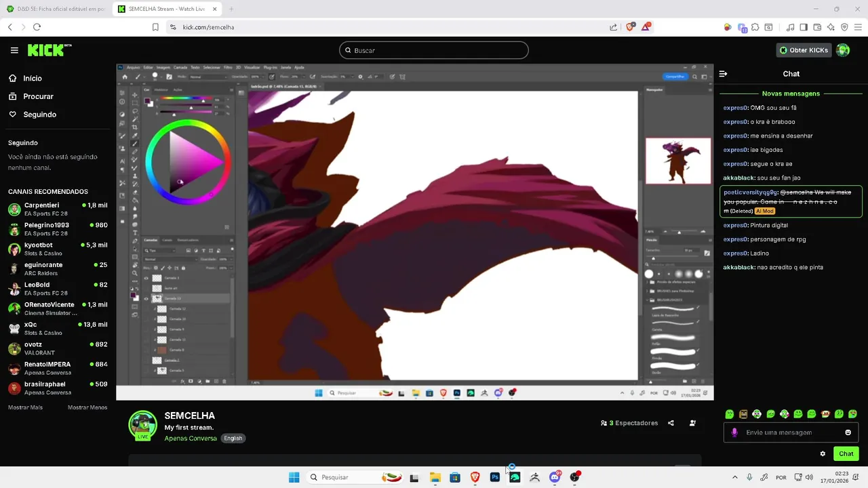The height and width of the screenshot is (488, 868).
Task: Click the share stream icon
Action: pyautogui.click(x=671, y=423)
